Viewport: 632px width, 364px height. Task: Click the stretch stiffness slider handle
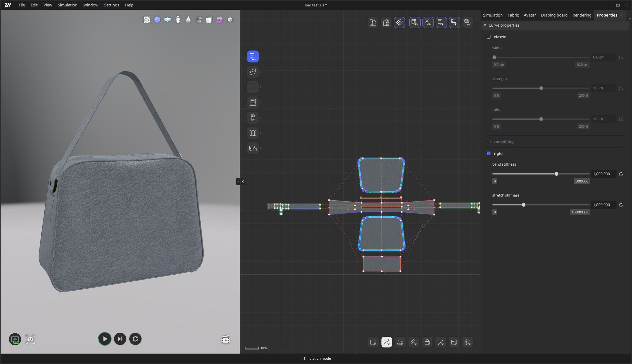click(524, 205)
